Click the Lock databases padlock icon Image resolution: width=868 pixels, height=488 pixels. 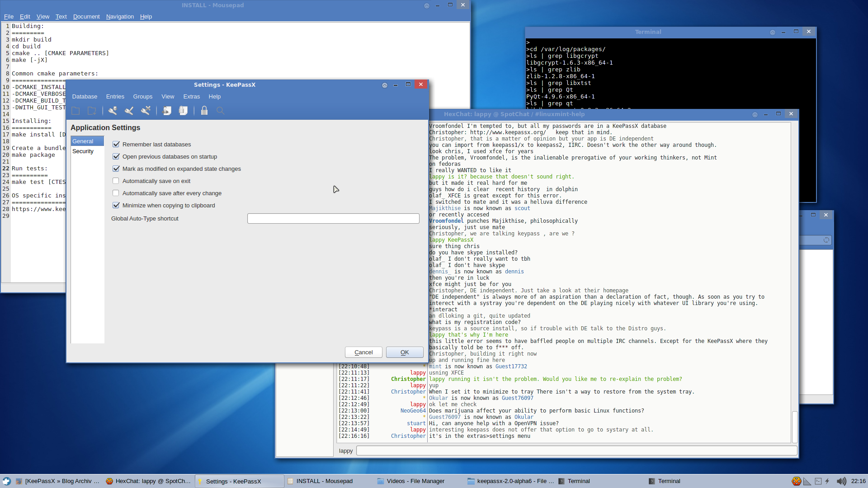point(204,111)
